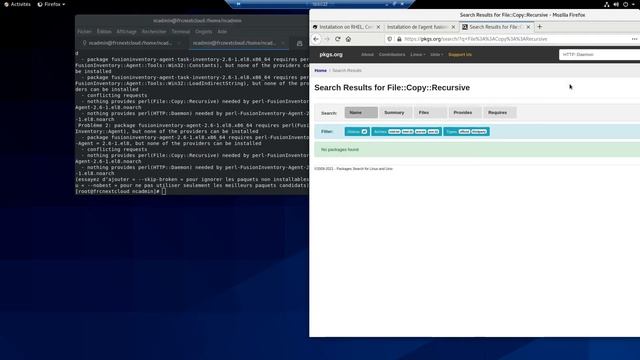Close the Installation on RHEL tab

pyautogui.click(x=378, y=27)
